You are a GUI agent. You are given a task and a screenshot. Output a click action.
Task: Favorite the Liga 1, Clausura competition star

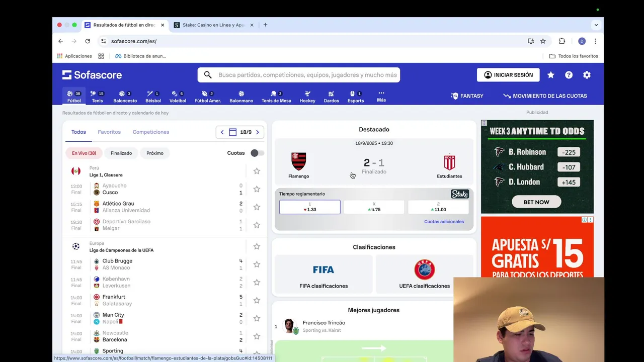257,171
